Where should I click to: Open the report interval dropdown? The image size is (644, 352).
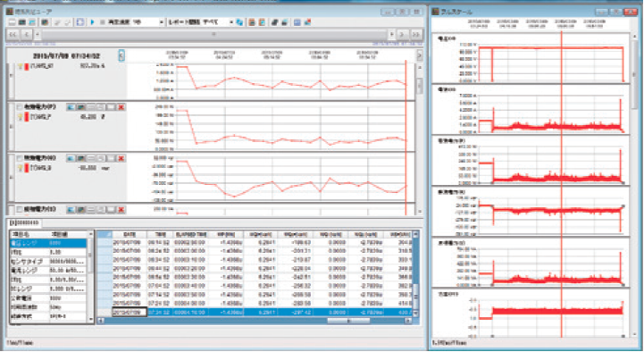pos(231,22)
